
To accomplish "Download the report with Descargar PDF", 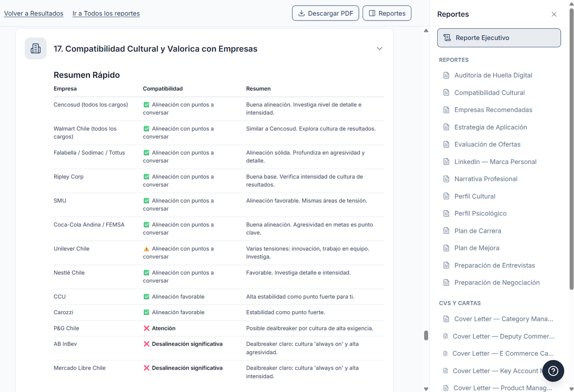I will pos(325,13).
